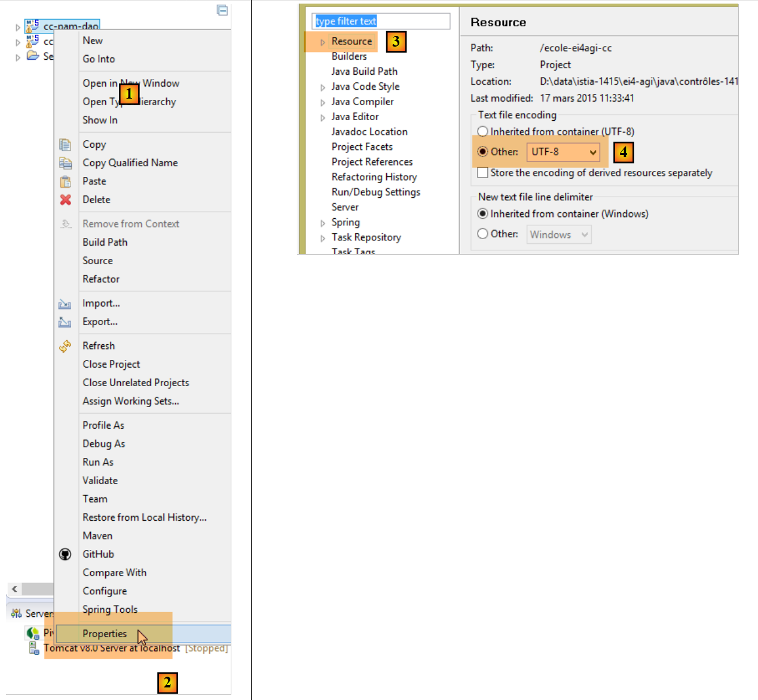The height and width of the screenshot is (700, 758).
Task: Open Properties from the context menu
Action: [x=105, y=634]
